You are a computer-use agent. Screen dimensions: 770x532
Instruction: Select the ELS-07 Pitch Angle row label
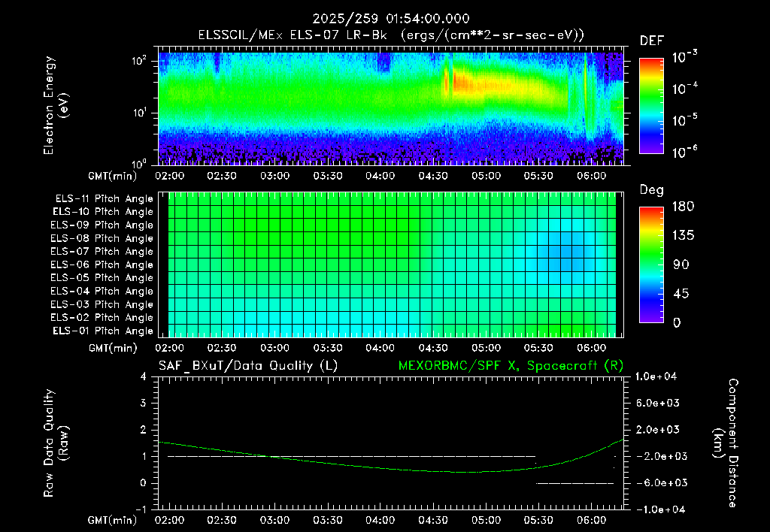pos(102,251)
